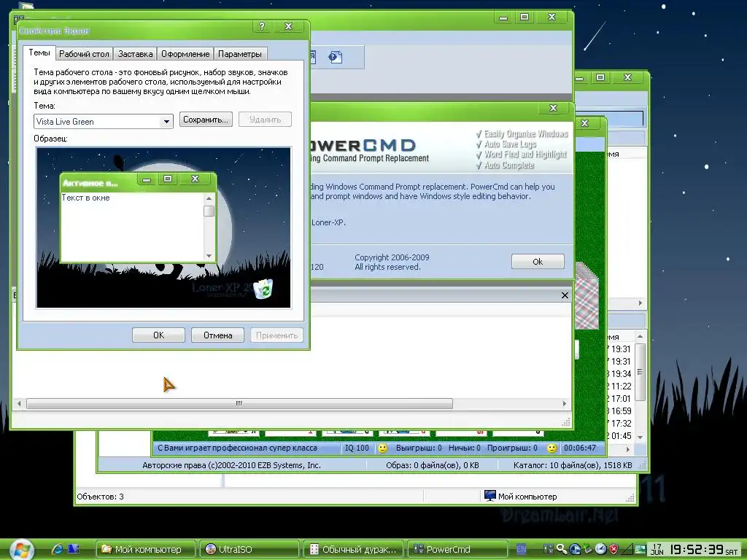Click the card deck in the Дурак game
The height and width of the screenshot is (560, 747).
[x=587, y=296]
